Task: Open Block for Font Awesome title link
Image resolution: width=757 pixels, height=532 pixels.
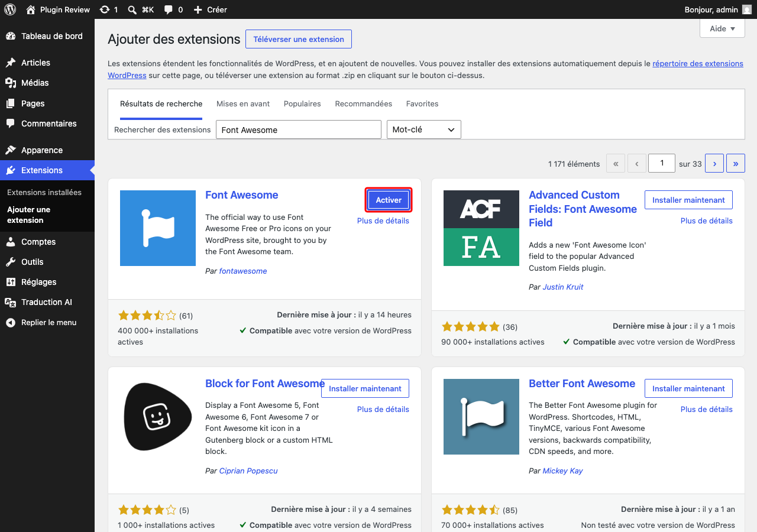Action: [265, 384]
